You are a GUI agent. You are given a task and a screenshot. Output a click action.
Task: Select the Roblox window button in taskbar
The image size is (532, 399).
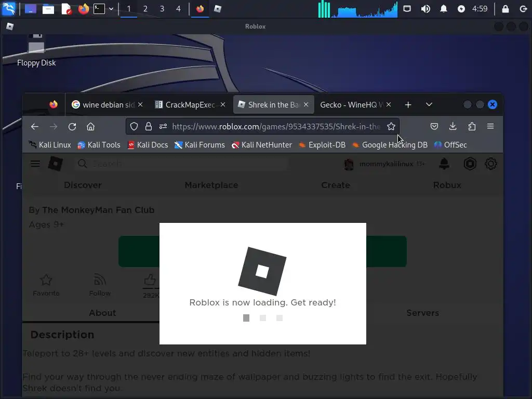pos(218,9)
